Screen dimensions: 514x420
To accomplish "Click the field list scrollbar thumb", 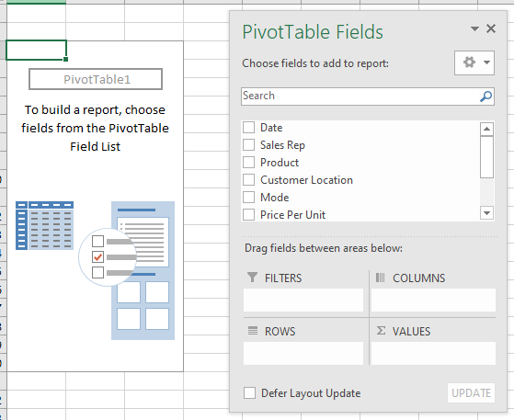I will click(486, 157).
